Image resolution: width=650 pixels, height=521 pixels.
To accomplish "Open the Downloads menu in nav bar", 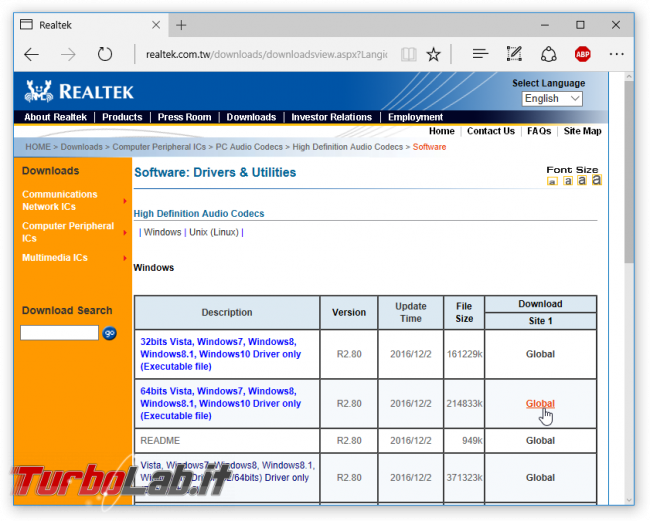I will coord(251,117).
